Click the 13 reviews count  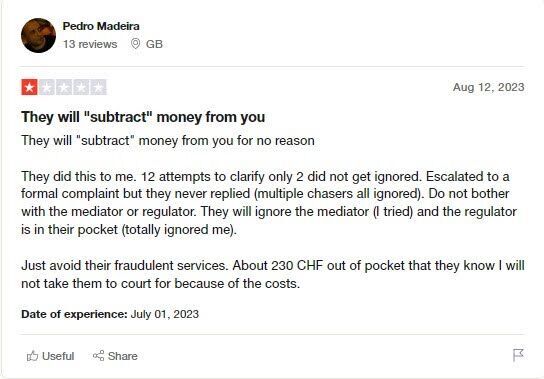[90, 44]
